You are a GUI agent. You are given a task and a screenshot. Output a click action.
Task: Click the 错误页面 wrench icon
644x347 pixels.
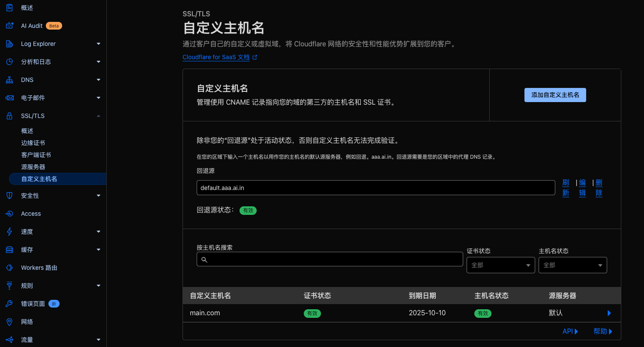(x=9, y=304)
